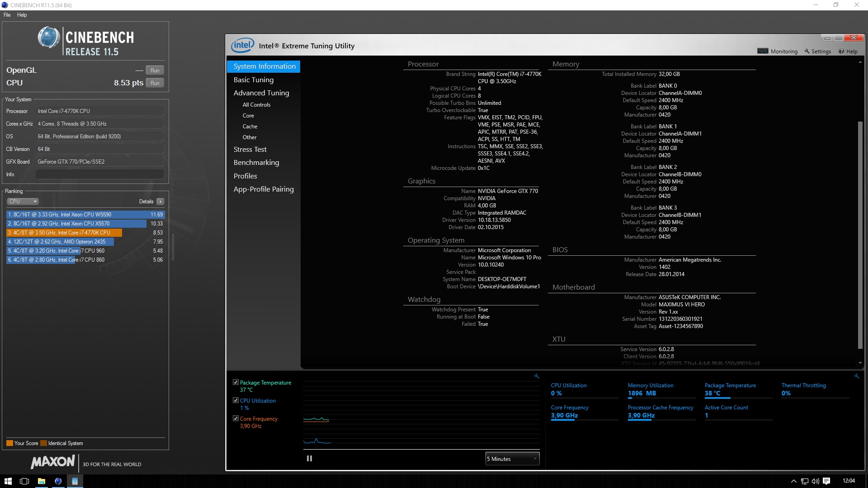The width and height of the screenshot is (868, 488).
Task: Select Basic Tuning section
Action: point(254,80)
